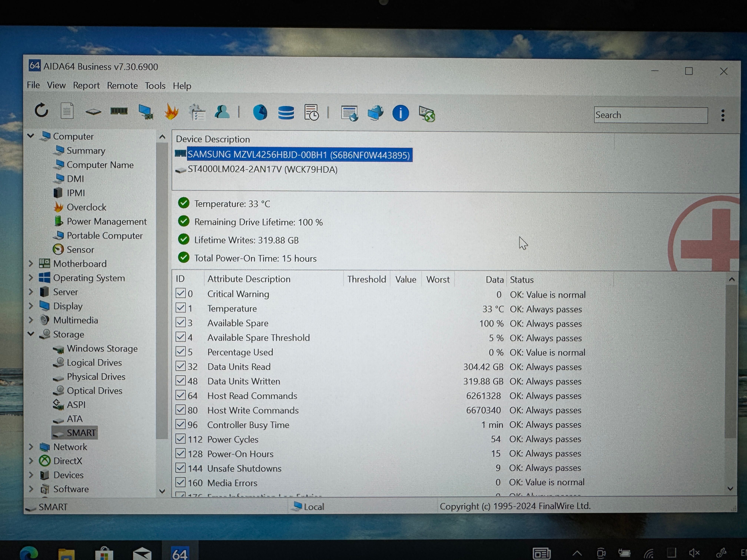Open the flame stability test icon

[172, 111]
